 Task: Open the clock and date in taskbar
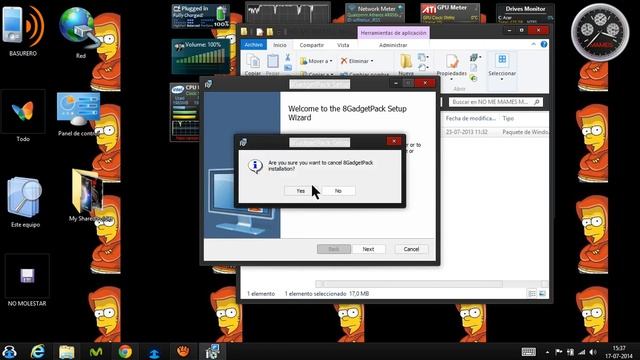pyautogui.click(x=619, y=352)
